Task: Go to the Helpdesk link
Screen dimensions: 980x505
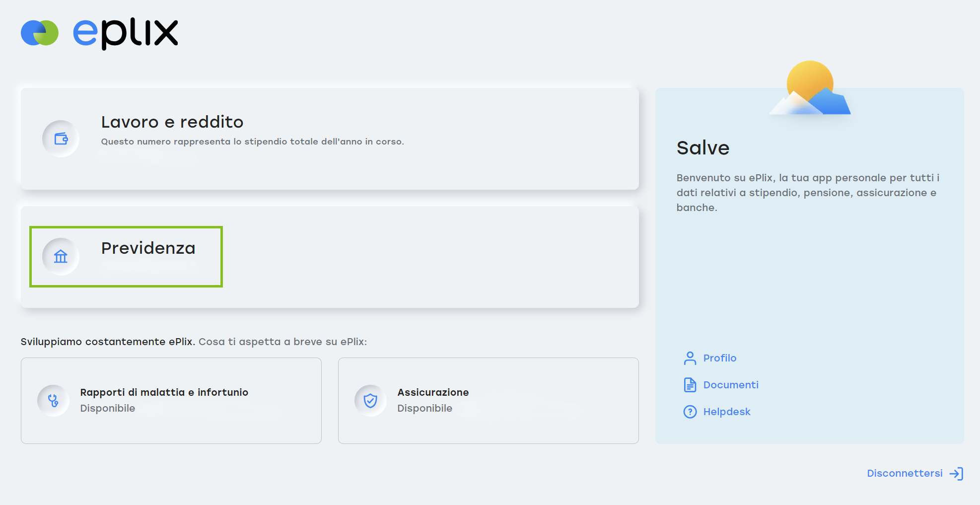Action: pos(726,412)
